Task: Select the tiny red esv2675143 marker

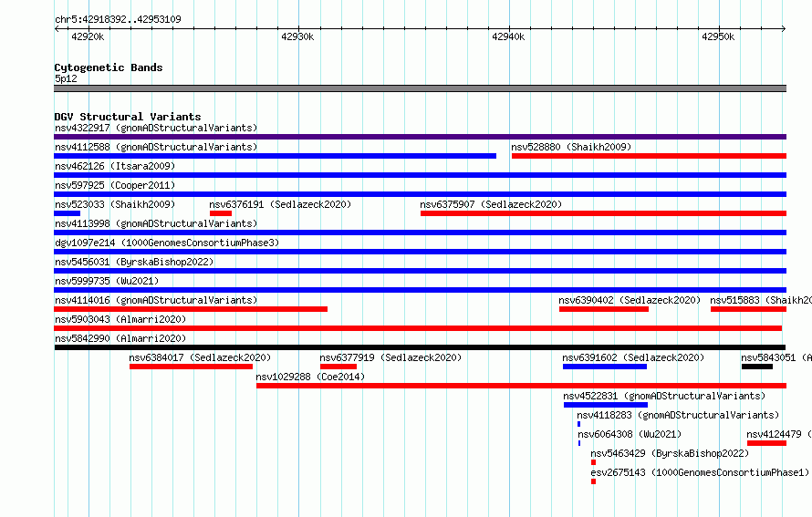Action: tap(593, 481)
